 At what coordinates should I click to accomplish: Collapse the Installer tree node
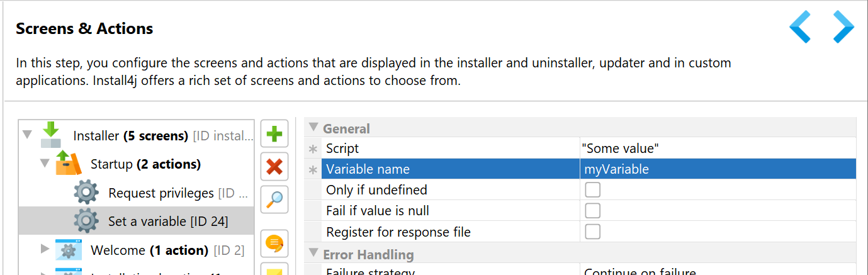click(x=27, y=135)
